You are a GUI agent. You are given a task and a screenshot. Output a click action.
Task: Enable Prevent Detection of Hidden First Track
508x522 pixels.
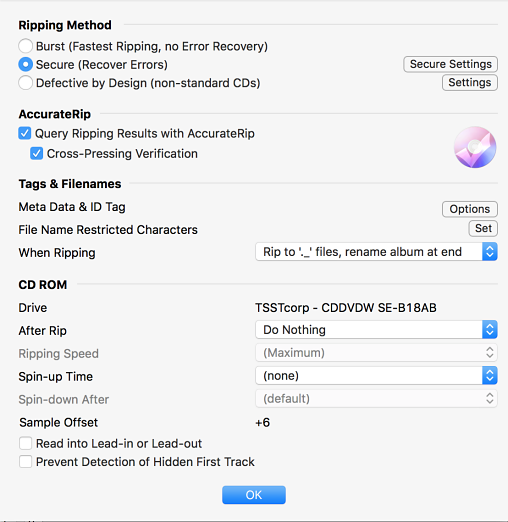25,462
